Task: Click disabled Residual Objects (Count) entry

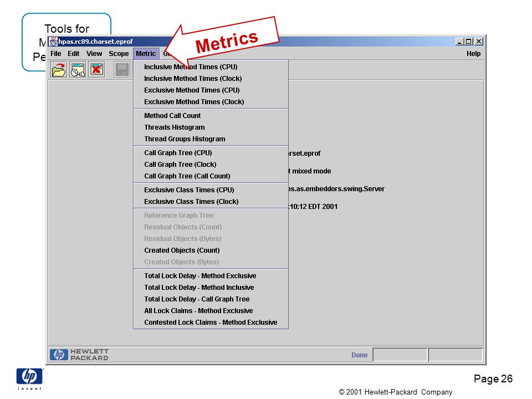Action: click(211, 227)
